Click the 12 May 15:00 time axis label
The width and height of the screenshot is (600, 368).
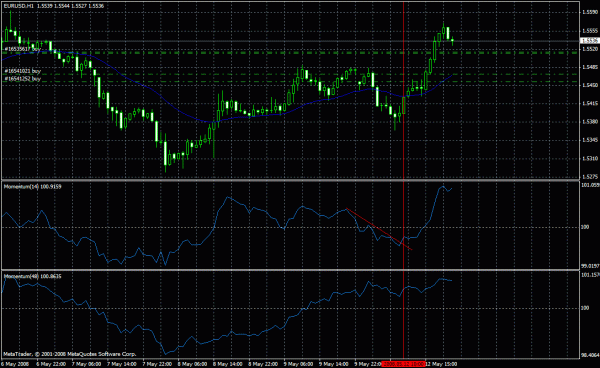(441, 364)
